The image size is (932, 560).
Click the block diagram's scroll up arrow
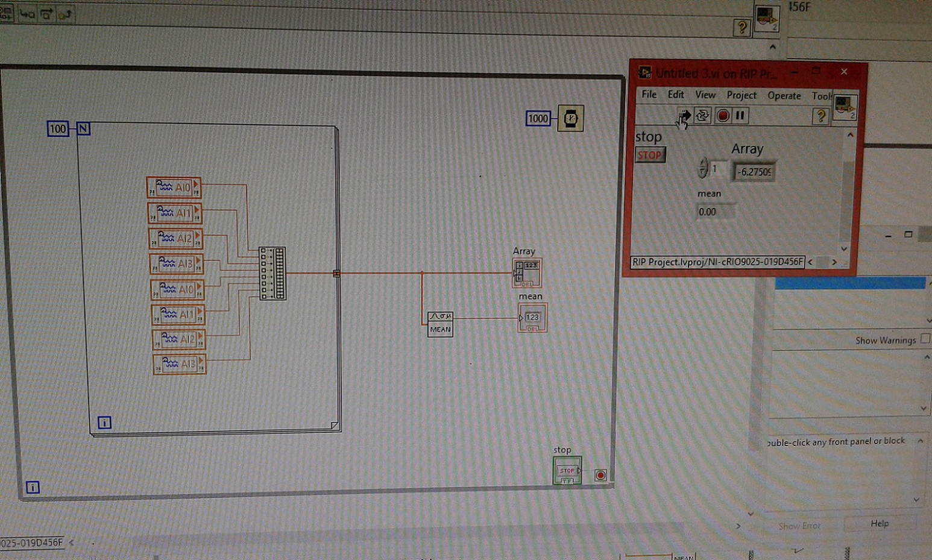pyautogui.click(x=772, y=46)
